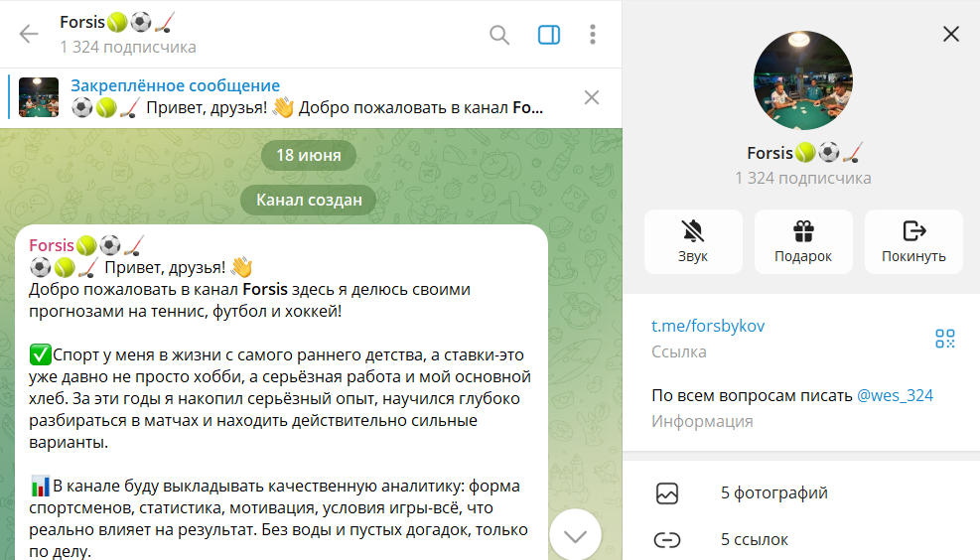Mute the channel with Звук button
The height and width of the screenshot is (560, 980).
tap(693, 241)
